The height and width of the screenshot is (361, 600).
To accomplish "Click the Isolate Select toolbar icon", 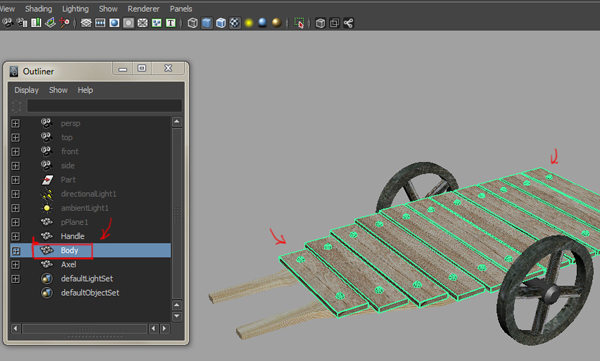I will (x=299, y=23).
